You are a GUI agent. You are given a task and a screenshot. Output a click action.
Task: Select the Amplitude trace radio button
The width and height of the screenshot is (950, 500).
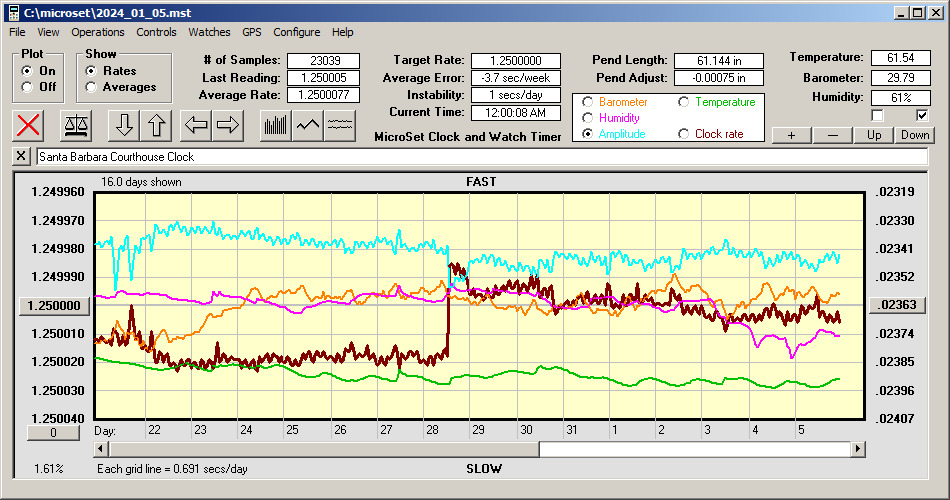pyautogui.click(x=587, y=134)
